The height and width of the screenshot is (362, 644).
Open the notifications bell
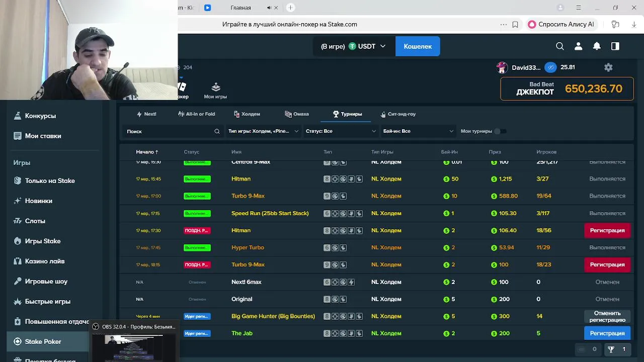point(597,46)
